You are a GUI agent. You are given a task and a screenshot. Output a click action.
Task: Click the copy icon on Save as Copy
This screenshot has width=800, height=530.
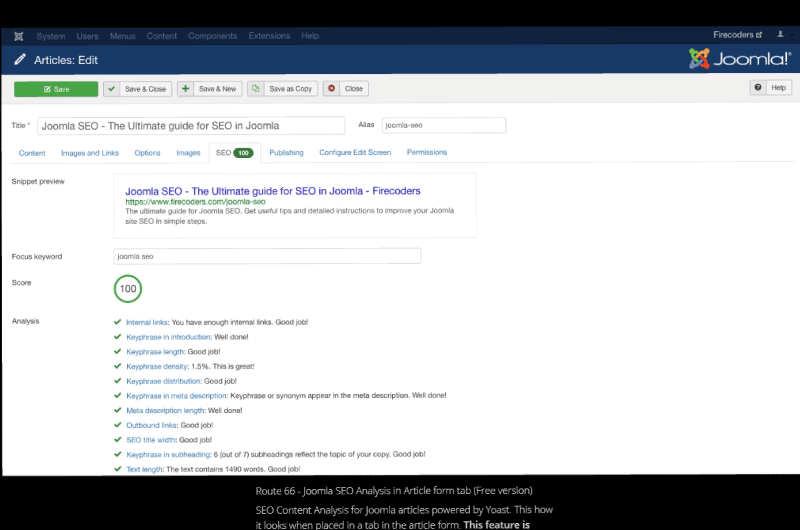coord(256,89)
